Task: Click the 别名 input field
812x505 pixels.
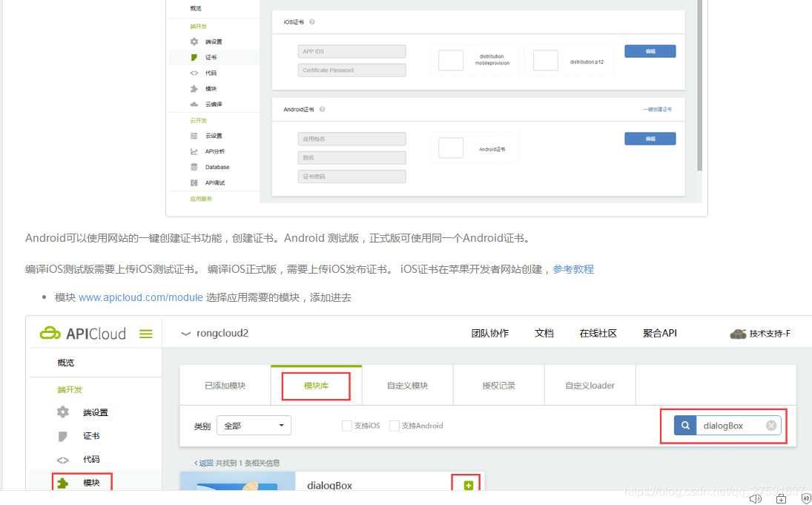Action: pos(351,157)
